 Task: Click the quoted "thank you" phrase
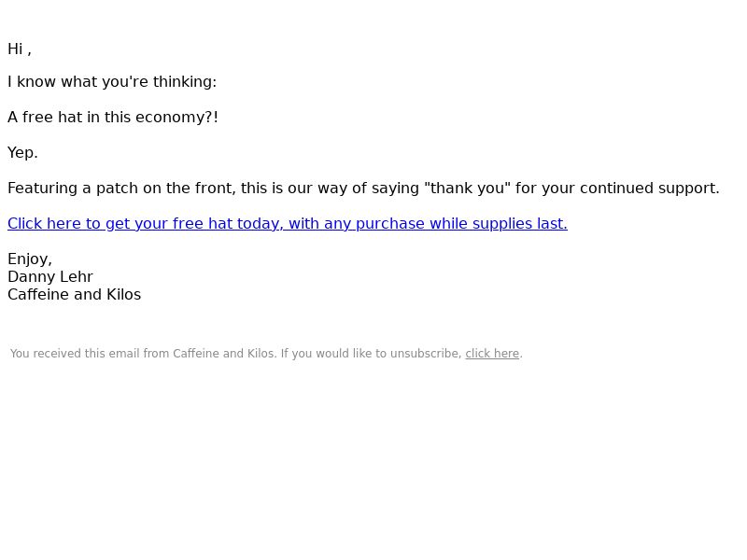tap(467, 189)
